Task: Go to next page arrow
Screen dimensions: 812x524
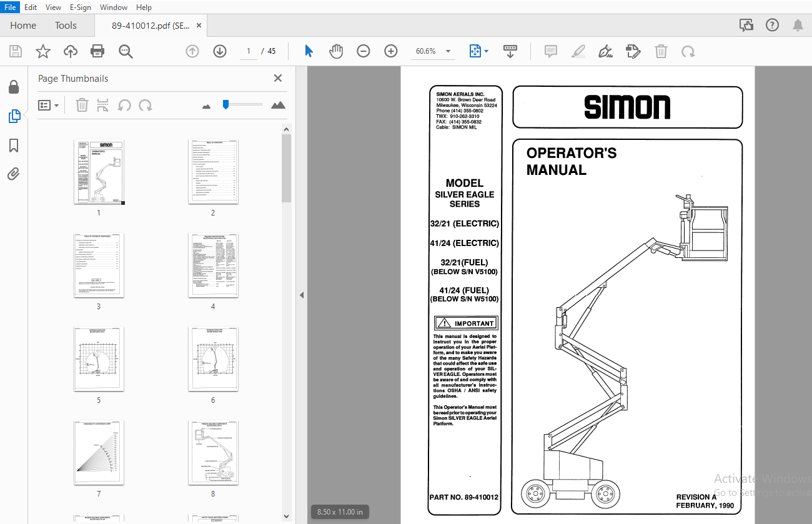Action: click(220, 51)
